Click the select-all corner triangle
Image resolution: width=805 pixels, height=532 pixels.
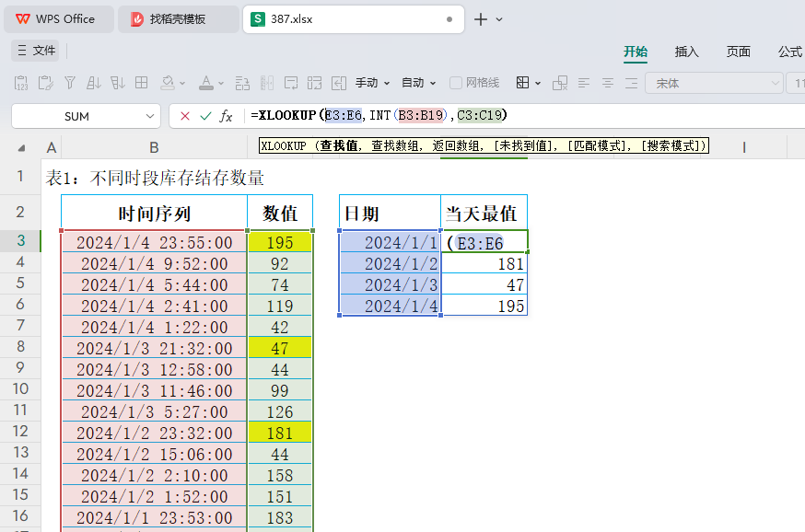tap(21, 148)
